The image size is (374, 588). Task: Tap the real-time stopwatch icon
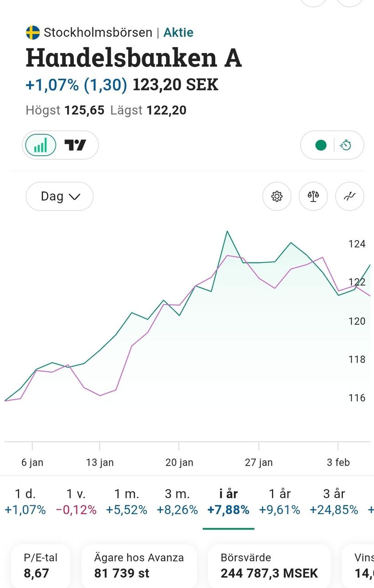point(346,145)
